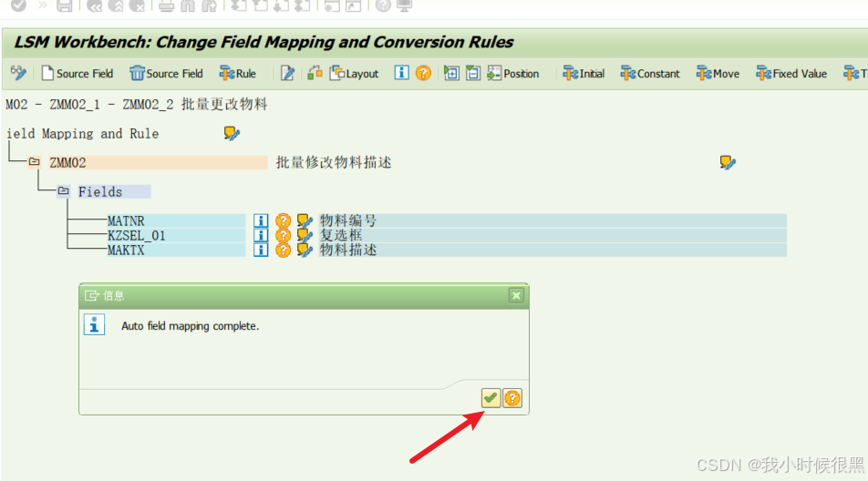Open help icon for MAKTX

(283, 250)
